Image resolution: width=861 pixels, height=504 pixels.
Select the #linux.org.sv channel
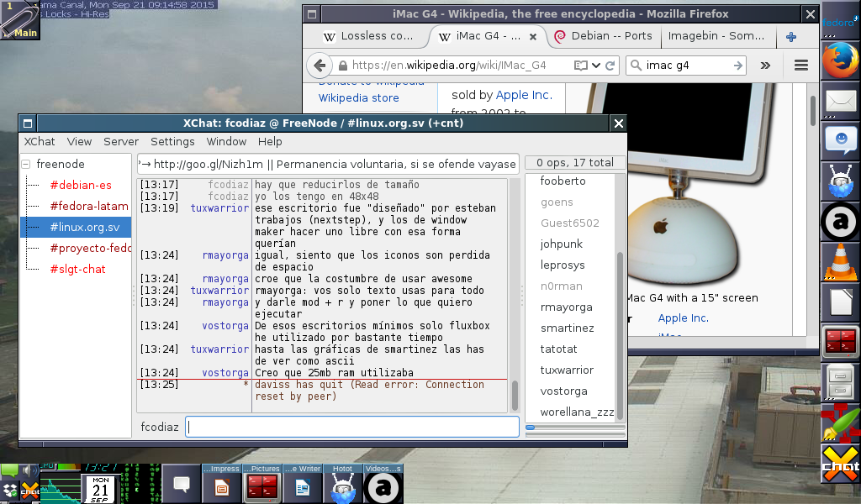76,227
